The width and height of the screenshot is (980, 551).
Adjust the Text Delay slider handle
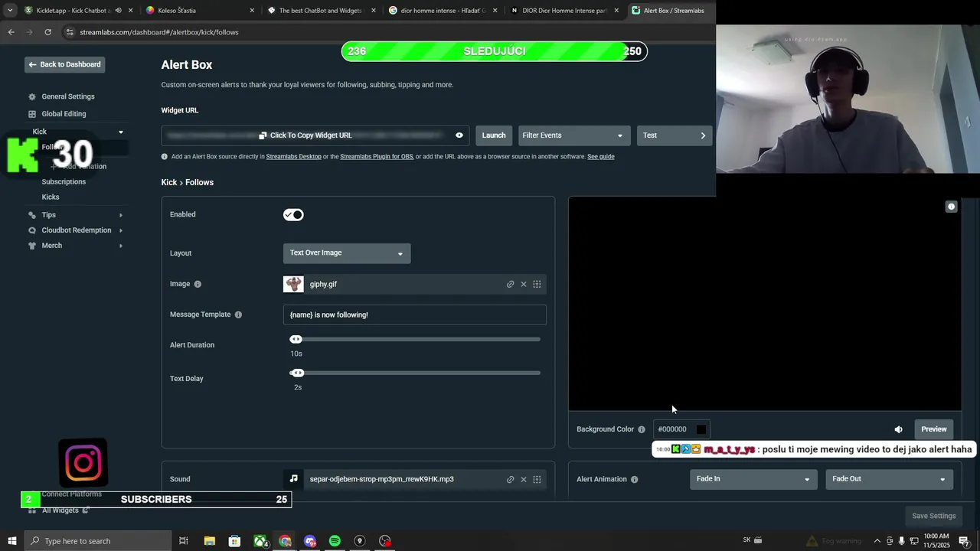coord(298,373)
